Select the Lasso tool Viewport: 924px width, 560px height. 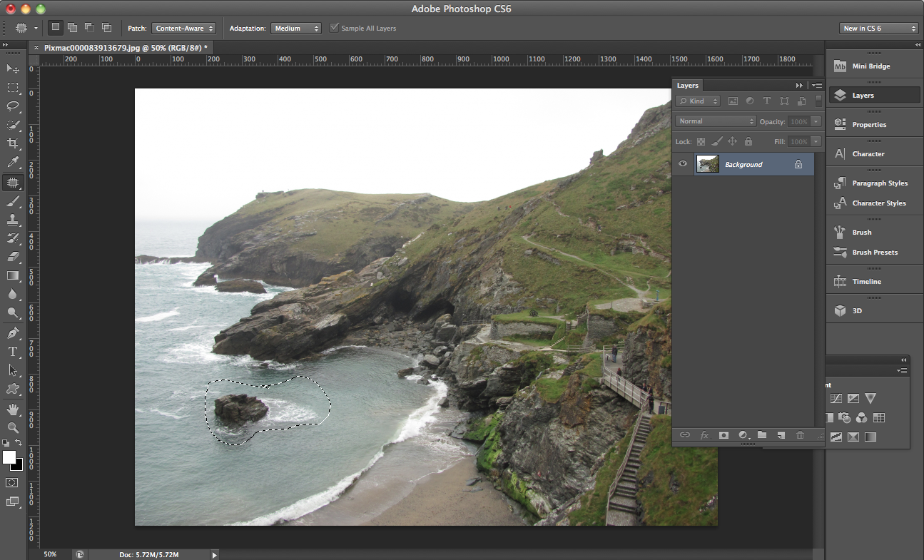(x=13, y=106)
